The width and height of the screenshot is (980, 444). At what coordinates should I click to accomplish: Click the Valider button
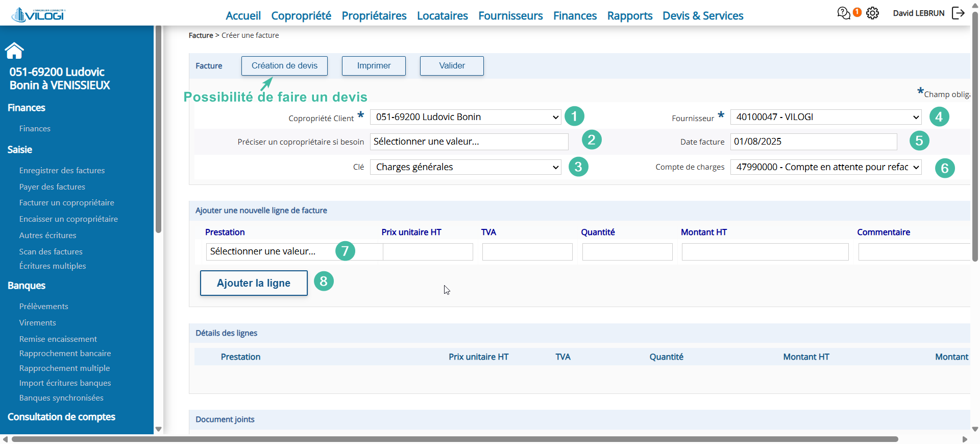(452, 66)
